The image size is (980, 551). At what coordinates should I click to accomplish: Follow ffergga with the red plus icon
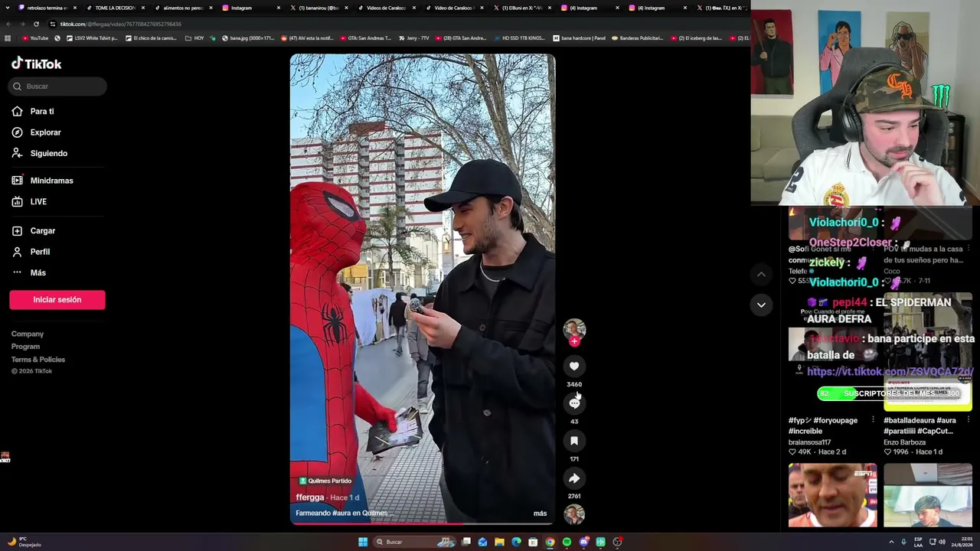[x=574, y=341]
